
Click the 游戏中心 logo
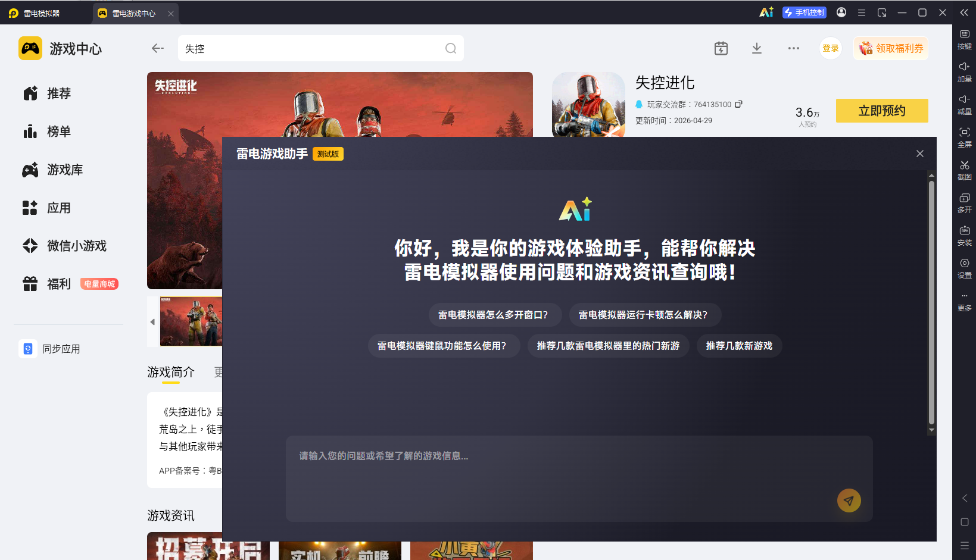pyautogui.click(x=60, y=48)
